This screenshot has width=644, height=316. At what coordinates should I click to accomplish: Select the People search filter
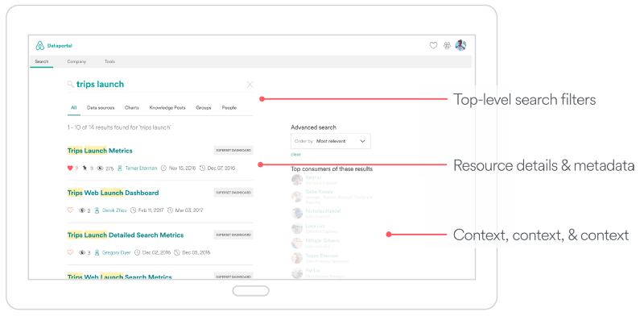tap(229, 108)
